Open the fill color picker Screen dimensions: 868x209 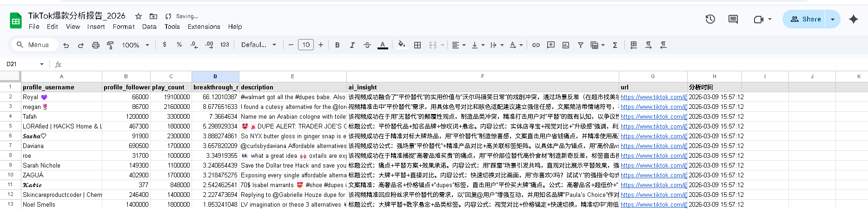coord(402,45)
